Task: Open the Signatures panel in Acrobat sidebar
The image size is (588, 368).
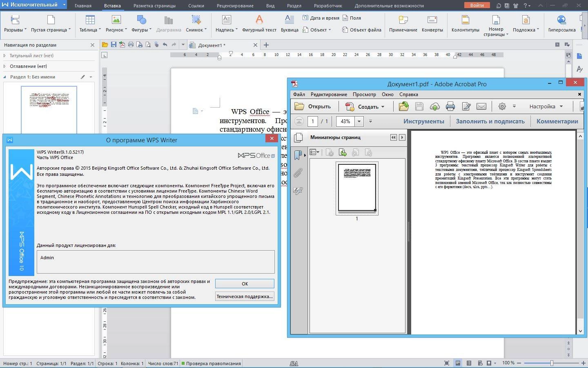Action: point(298,191)
